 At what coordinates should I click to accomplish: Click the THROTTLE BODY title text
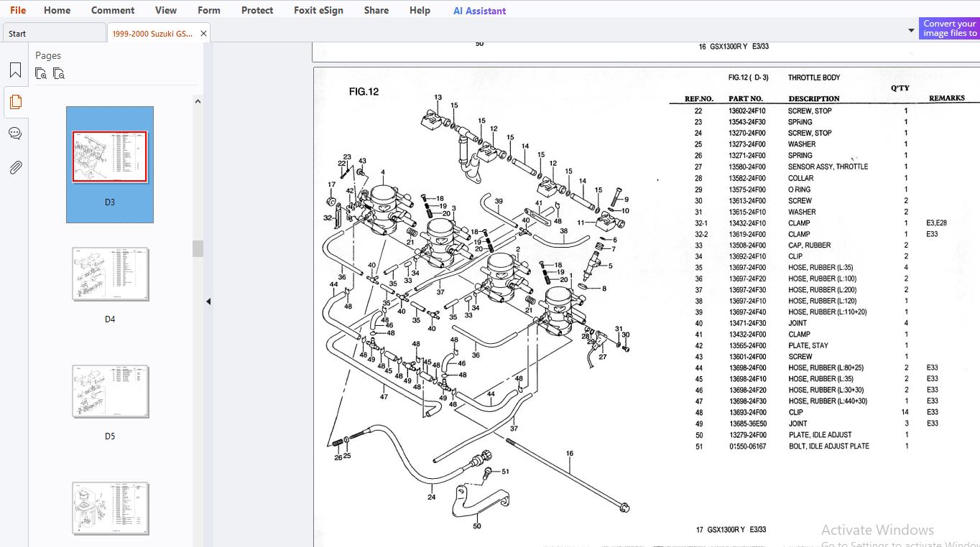pos(814,78)
